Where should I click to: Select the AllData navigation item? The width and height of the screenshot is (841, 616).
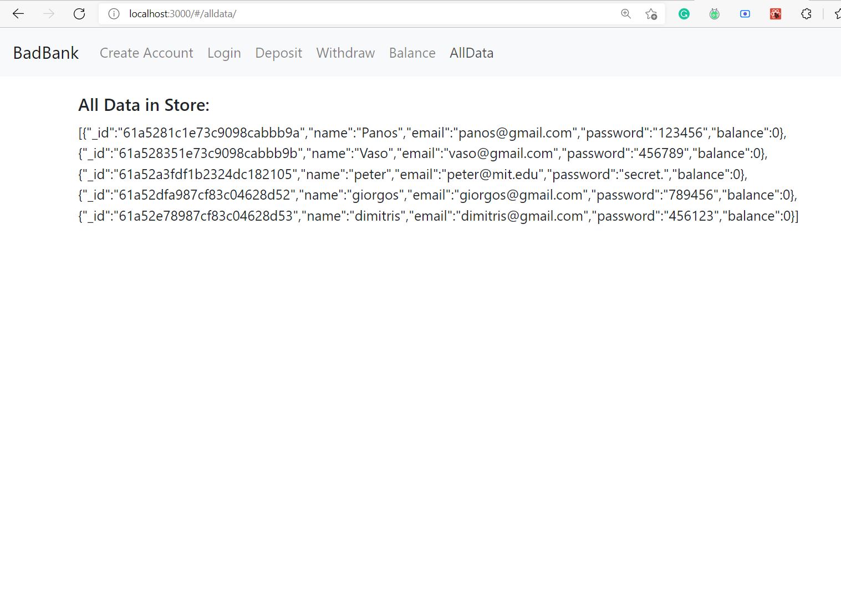pos(471,53)
